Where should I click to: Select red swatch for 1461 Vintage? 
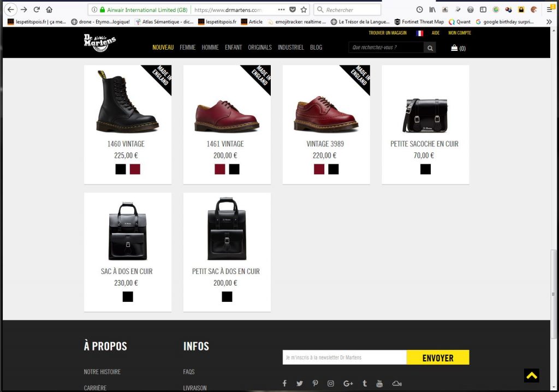[219, 169]
